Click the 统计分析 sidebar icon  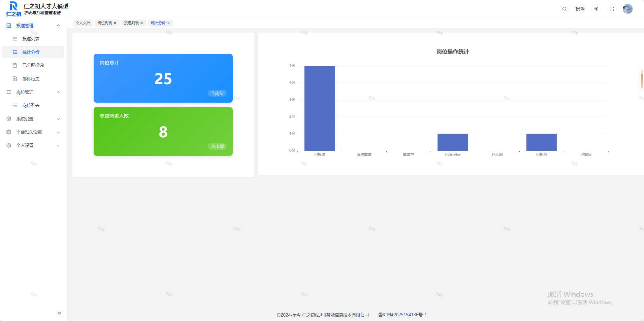15,52
